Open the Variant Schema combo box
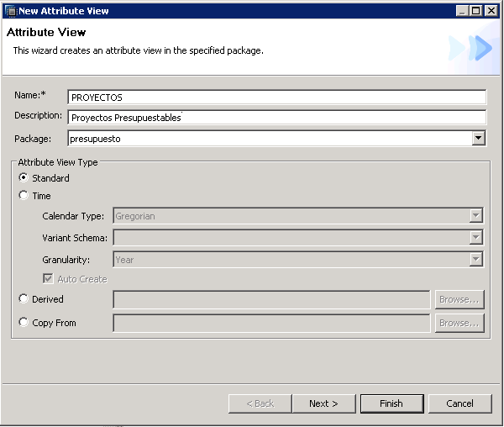Screen dimensions: 504x427 click(476, 238)
